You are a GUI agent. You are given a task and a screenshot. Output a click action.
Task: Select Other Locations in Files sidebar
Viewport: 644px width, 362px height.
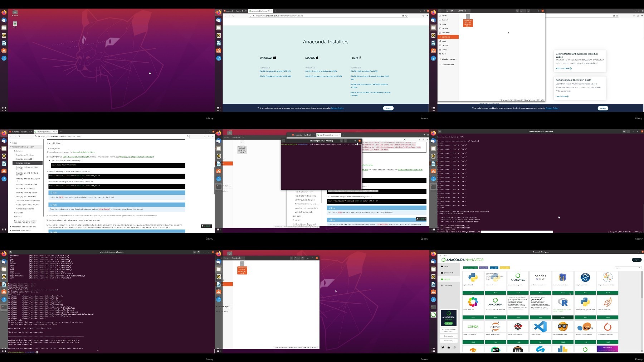tap(448, 64)
